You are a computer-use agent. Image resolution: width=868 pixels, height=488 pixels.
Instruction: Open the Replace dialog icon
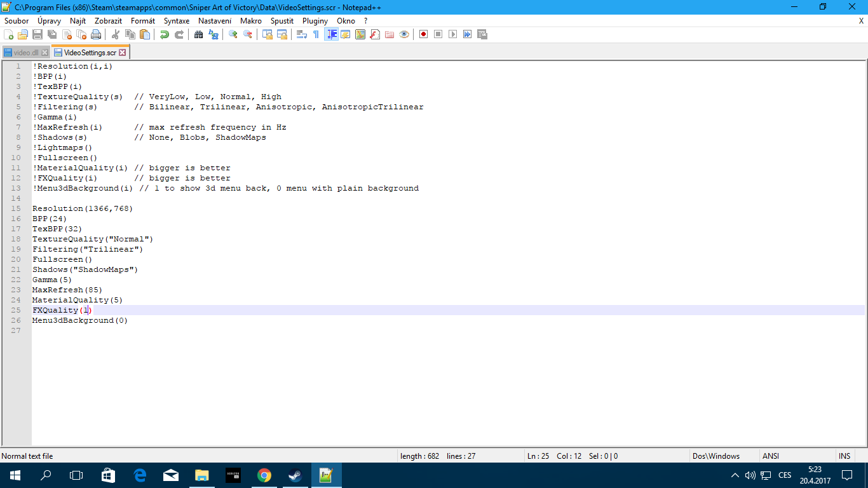(x=214, y=34)
